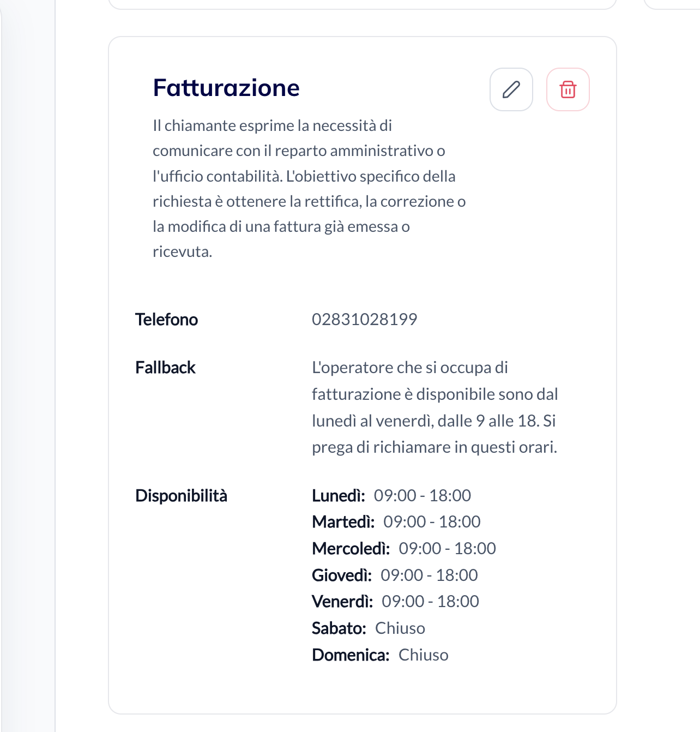Screen dimensions: 700x732
Task: Click the Domenica day label
Action: coord(350,655)
